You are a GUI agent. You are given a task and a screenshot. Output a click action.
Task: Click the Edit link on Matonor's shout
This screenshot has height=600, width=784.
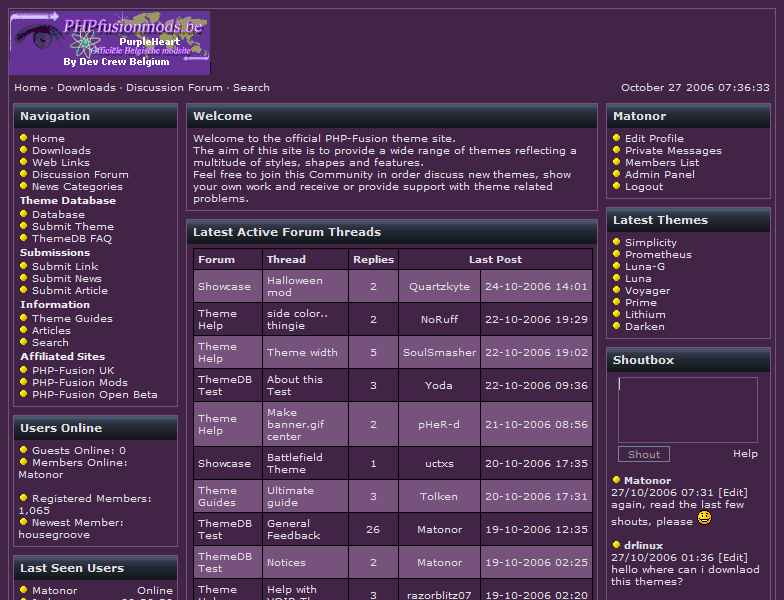[x=732, y=492]
